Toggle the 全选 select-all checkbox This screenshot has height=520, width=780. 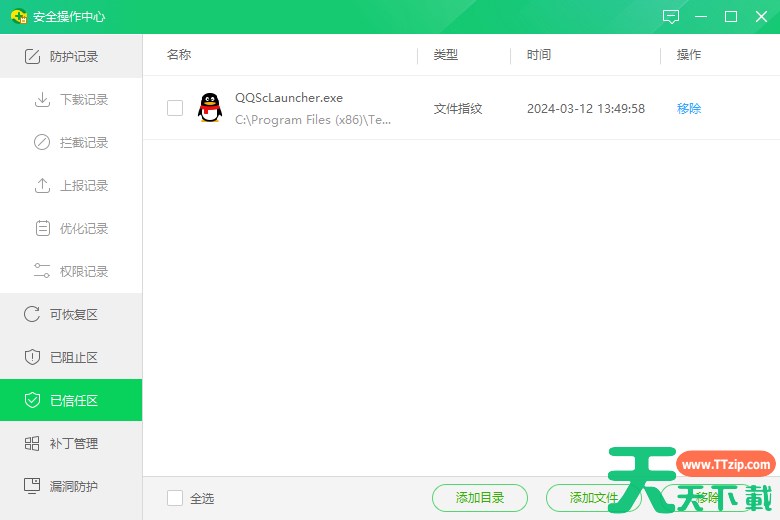[x=175, y=498]
